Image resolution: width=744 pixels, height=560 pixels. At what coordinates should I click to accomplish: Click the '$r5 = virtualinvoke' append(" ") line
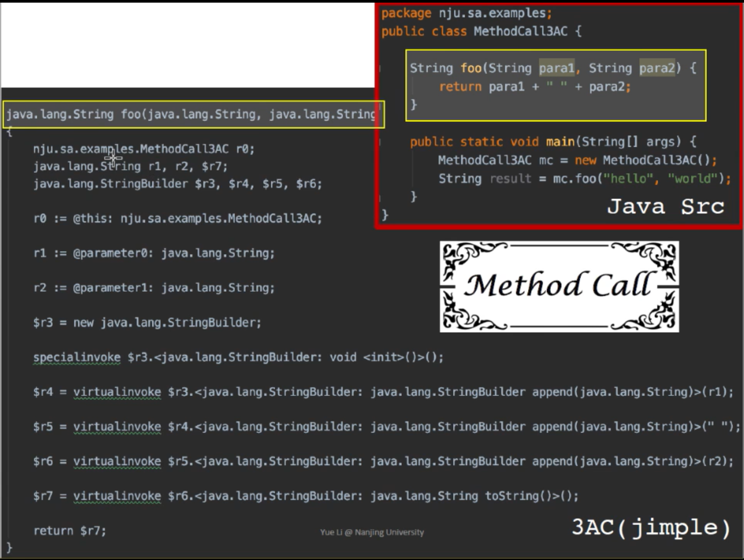(x=386, y=426)
